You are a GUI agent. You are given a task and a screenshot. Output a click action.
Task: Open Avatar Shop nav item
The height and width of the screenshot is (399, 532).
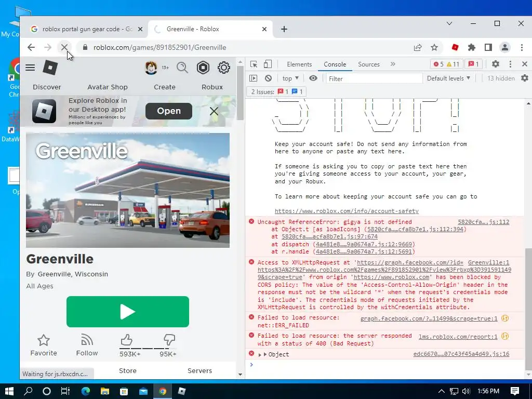point(108,87)
